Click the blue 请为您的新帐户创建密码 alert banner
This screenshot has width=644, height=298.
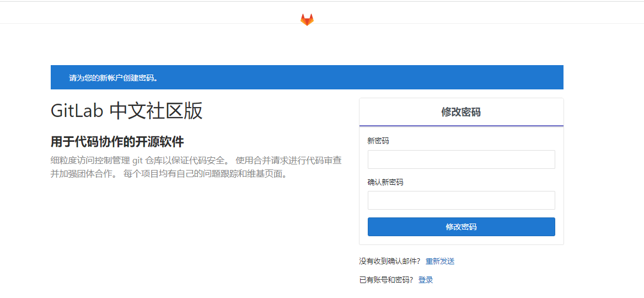(307, 77)
